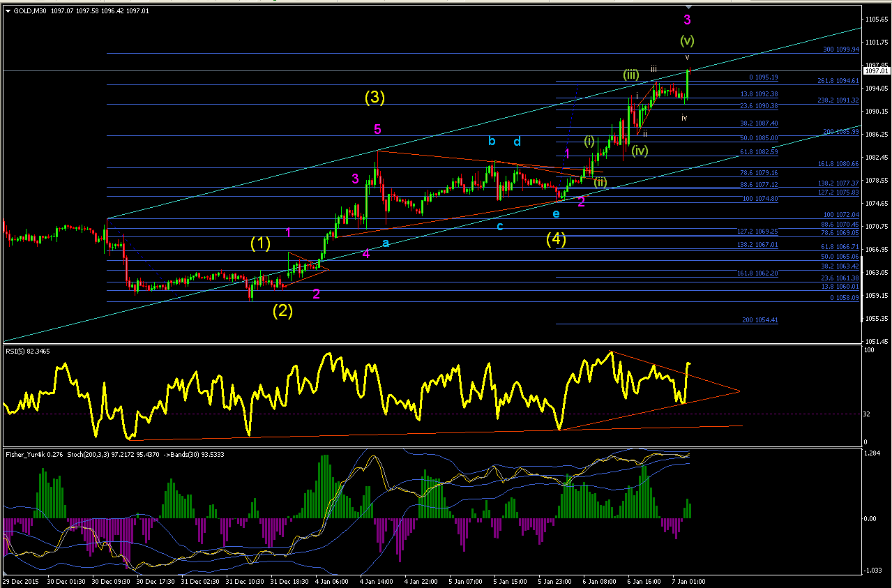Image resolution: width=892 pixels, height=588 pixels.
Task: Click the current price tag 1097.01
Action: click(x=876, y=70)
